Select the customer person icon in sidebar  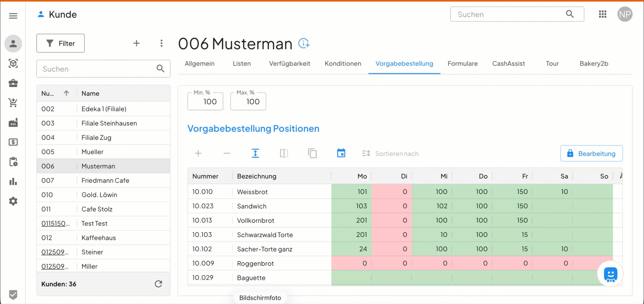click(13, 43)
